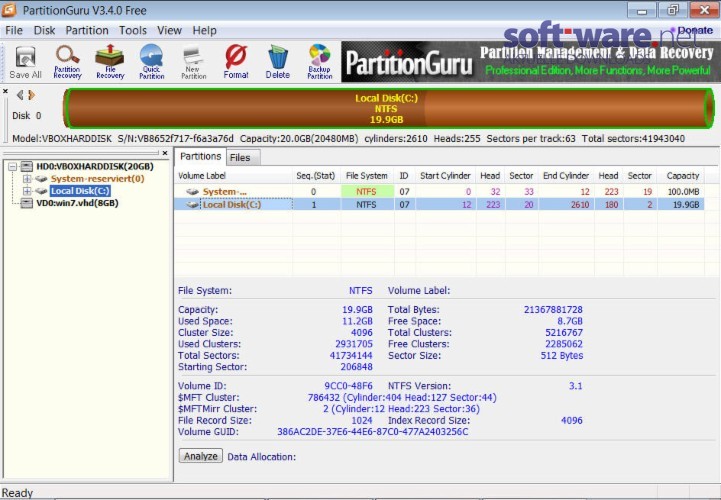Click the drive icon in the Local Disk(C:) table row
This screenshot has height=500, width=721.
click(x=192, y=204)
